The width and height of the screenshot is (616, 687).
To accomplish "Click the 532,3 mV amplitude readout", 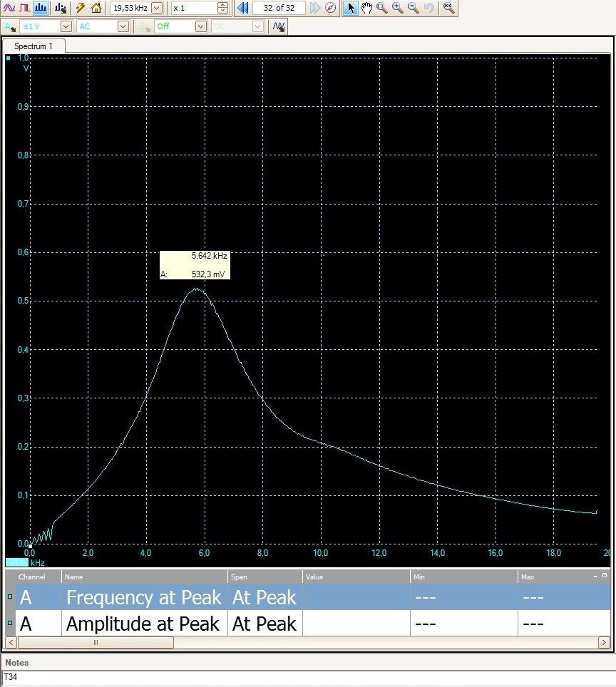I will click(x=208, y=274).
